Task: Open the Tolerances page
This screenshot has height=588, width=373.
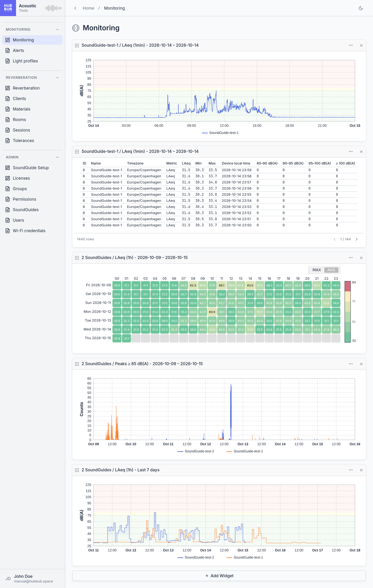Action: 32,140
